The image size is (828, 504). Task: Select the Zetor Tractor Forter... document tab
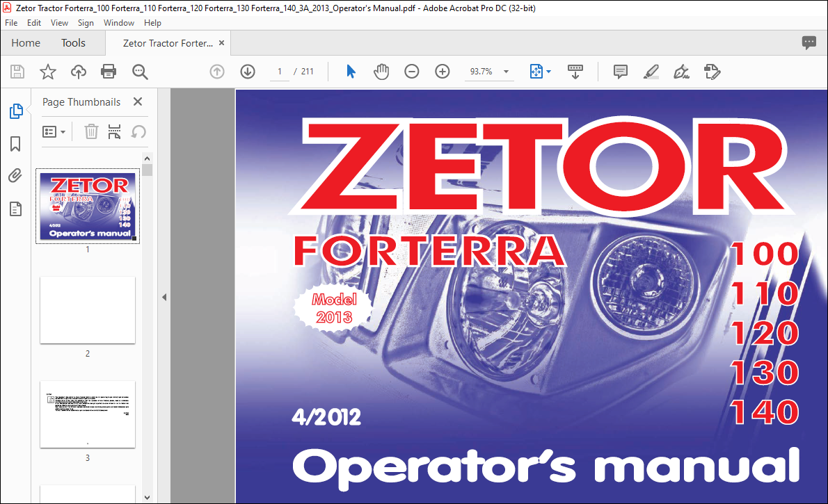click(x=168, y=43)
